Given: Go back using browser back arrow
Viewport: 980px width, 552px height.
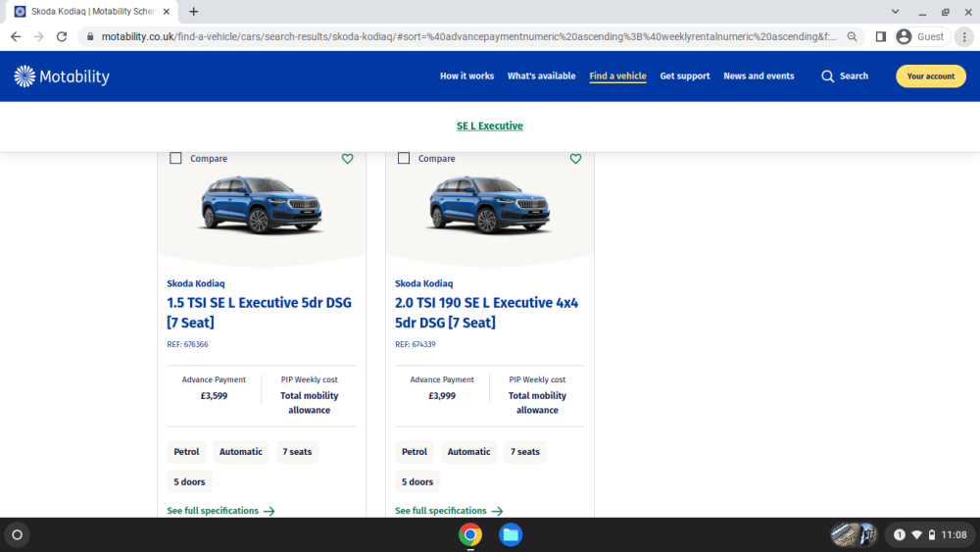Looking at the screenshot, I should [16, 37].
